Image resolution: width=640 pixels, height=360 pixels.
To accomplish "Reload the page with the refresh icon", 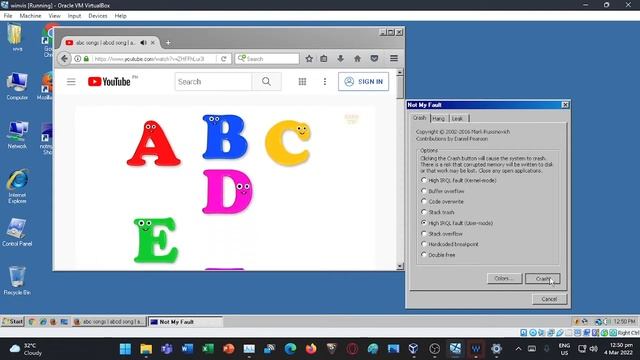I will [x=224, y=59].
